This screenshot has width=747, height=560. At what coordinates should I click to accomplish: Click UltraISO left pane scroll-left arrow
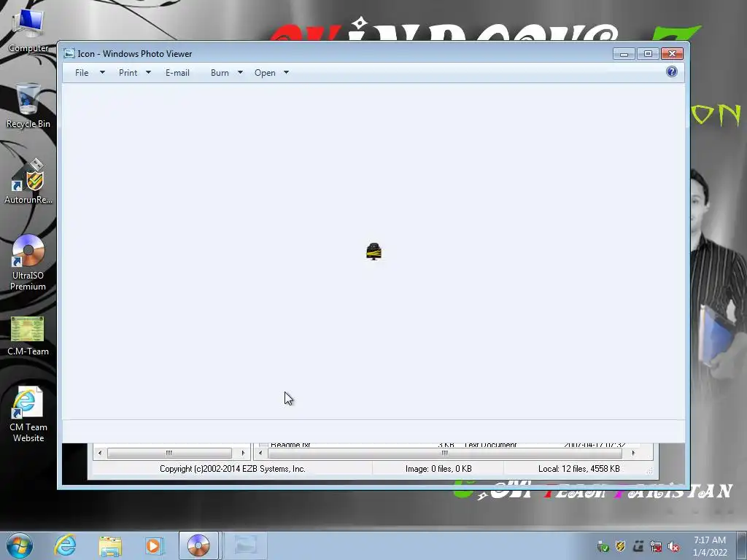coord(99,453)
